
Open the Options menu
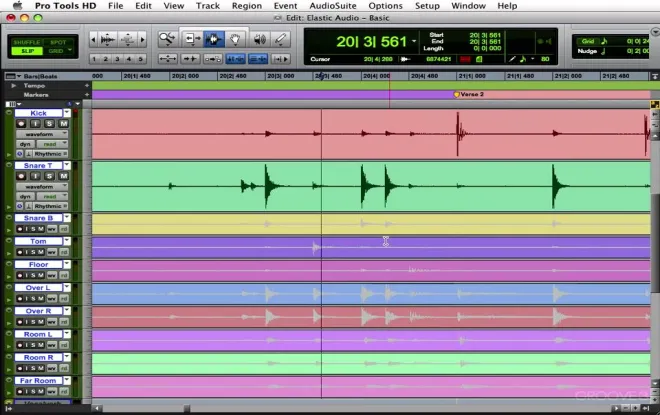385,6
